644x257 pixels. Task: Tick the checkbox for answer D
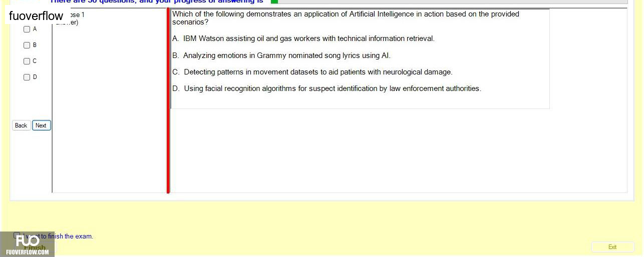pyautogui.click(x=27, y=77)
